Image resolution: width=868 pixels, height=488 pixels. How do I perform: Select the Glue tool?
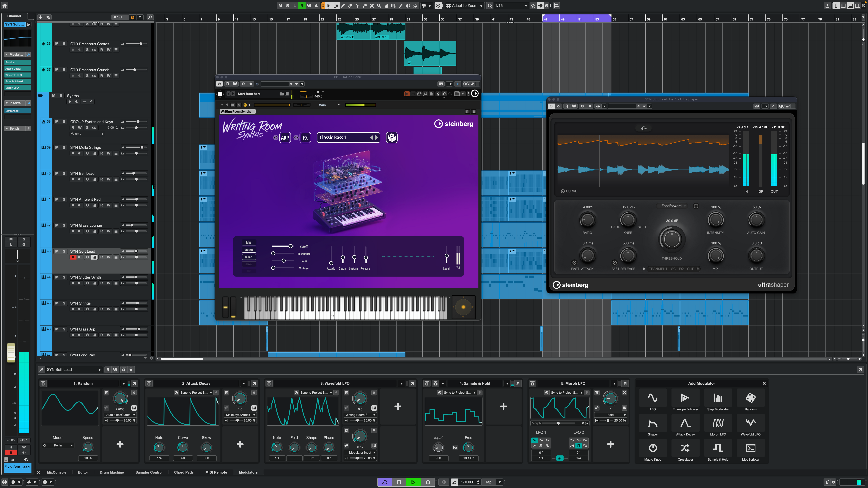(x=365, y=5)
